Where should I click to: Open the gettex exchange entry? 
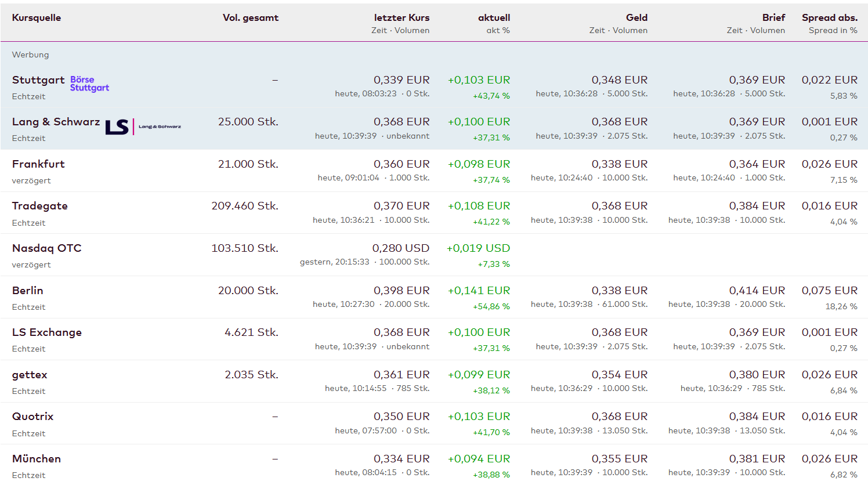(30, 375)
